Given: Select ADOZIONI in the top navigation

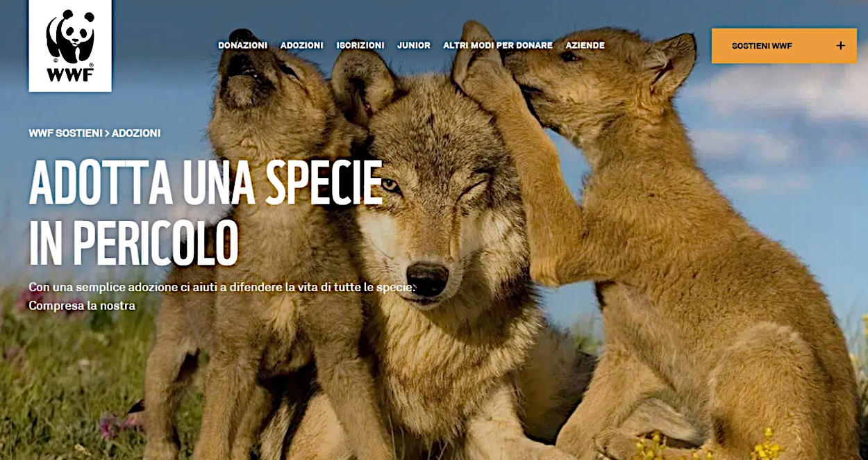Looking at the screenshot, I should 301,45.
